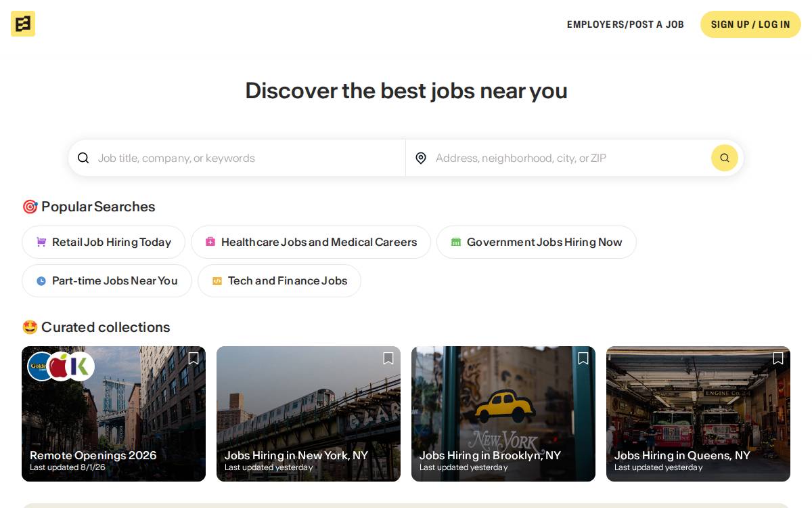Viewport: 812px width, 508px height.
Task: Choose Government Jobs Hiring Now search
Action: point(537,242)
